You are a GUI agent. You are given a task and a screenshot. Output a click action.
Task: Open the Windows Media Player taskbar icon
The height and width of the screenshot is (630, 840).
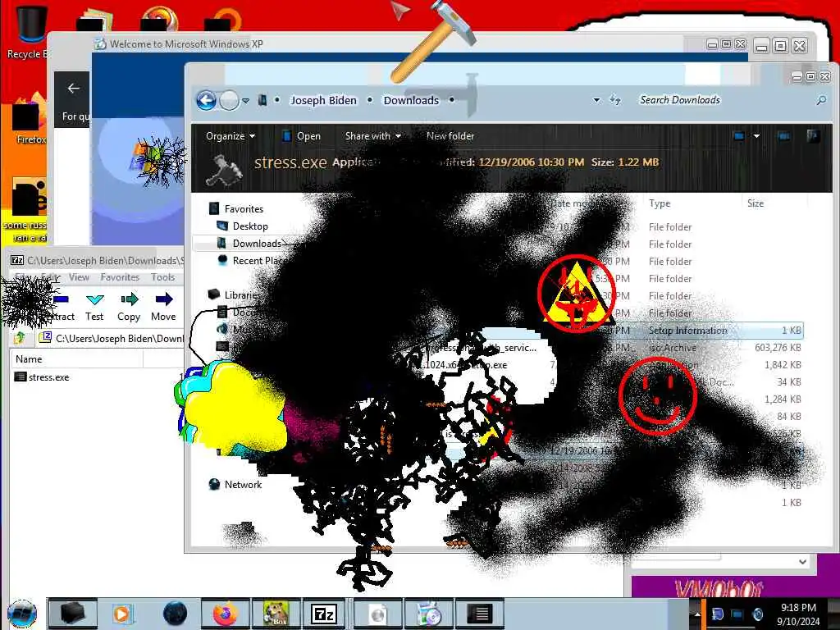tap(121, 614)
